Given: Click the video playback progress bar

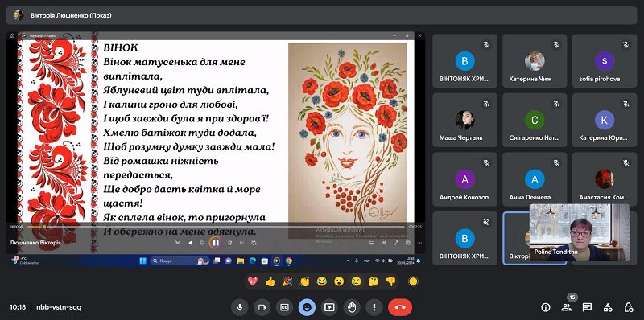Looking at the screenshot, I should pos(216,227).
